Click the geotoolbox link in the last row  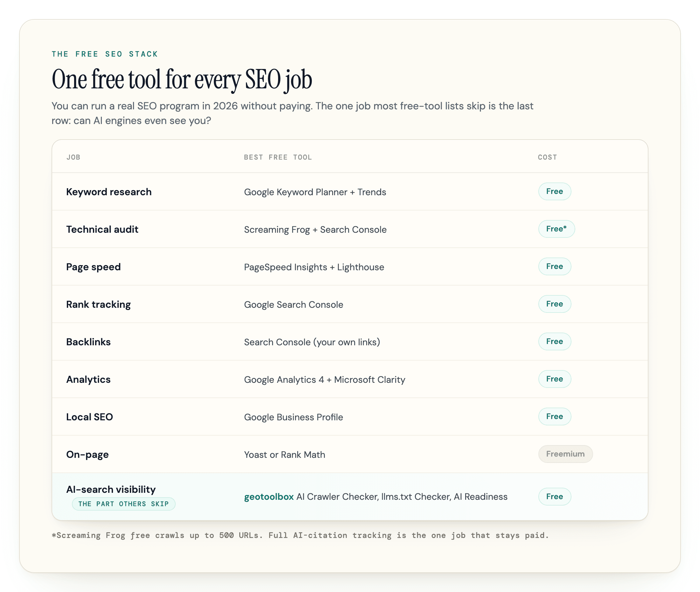coord(269,497)
